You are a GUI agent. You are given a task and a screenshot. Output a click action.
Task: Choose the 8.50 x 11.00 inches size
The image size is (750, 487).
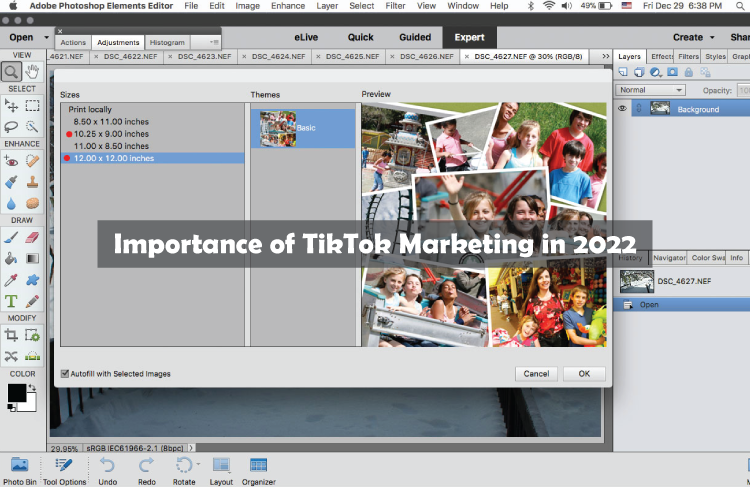coord(108,121)
